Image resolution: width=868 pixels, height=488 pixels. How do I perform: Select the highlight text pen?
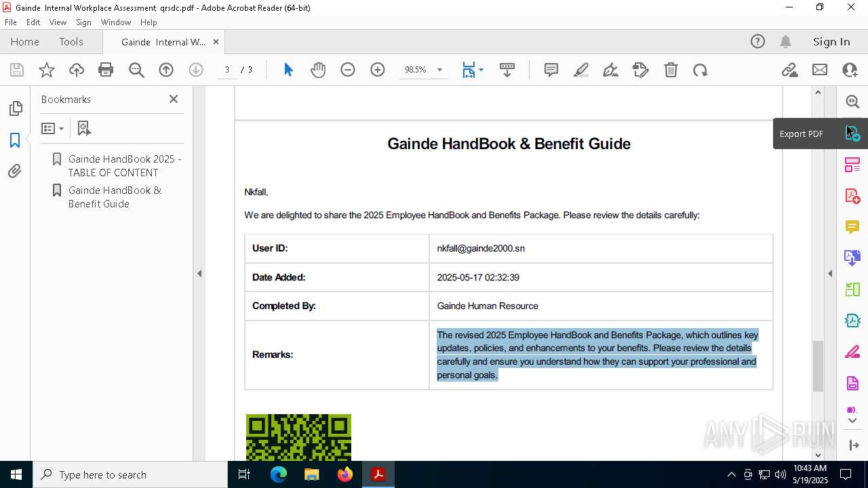(x=581, y=70)
